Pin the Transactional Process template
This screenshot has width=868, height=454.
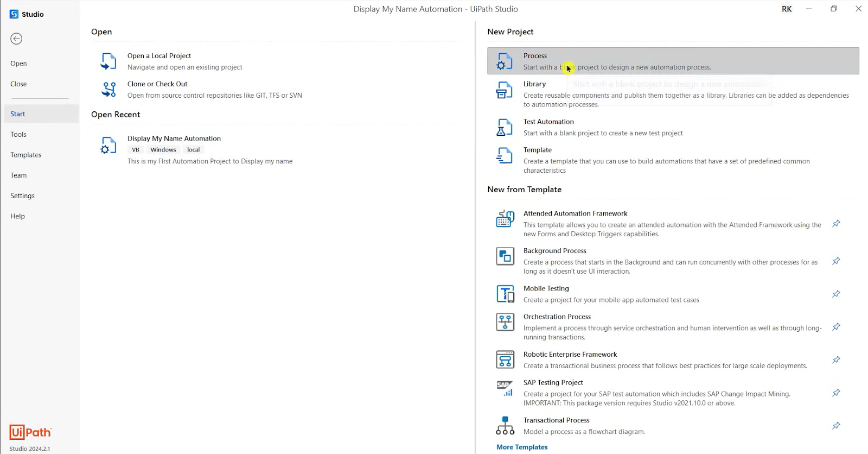[x=836, y=426]
